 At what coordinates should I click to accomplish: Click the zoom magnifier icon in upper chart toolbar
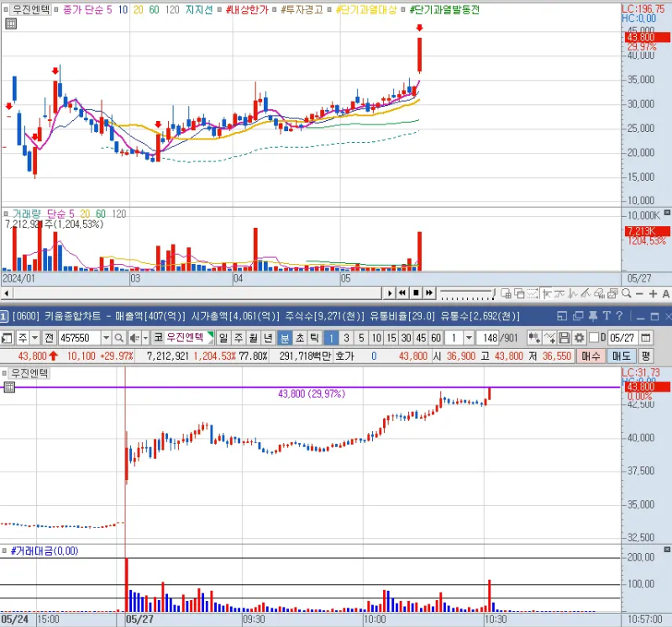pos(626,293)
